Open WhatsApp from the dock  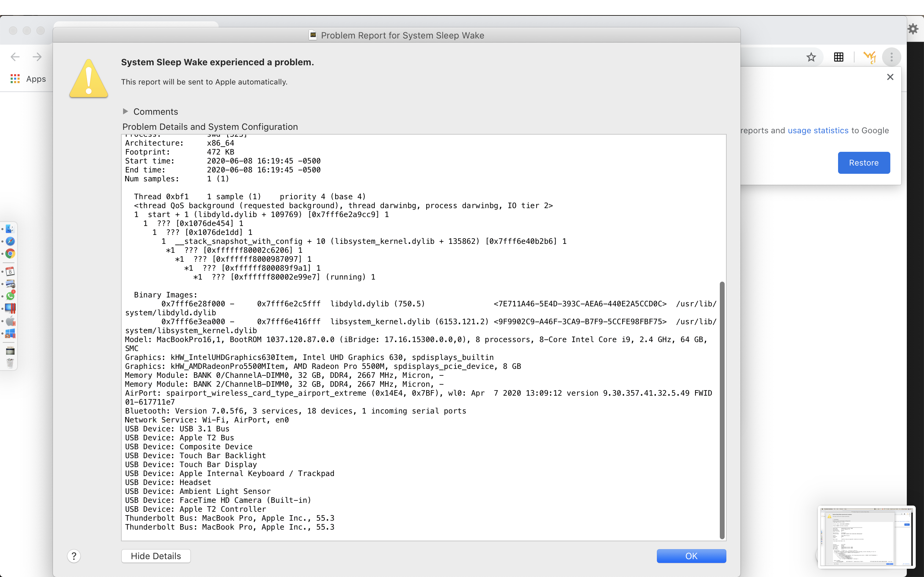click(x=10, y=296)
